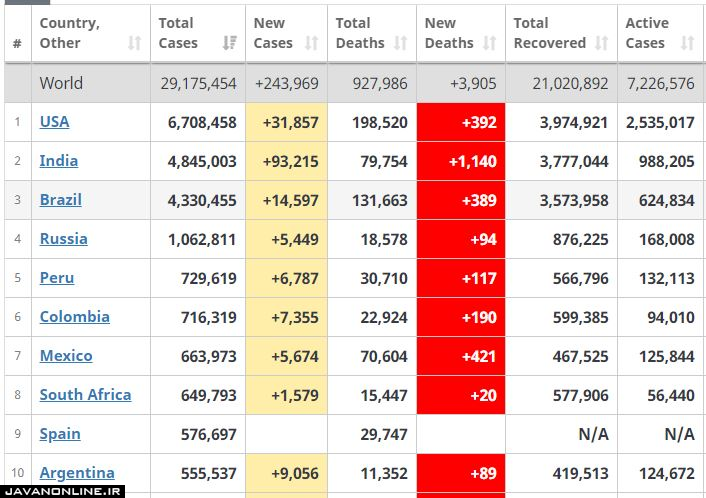Sort by New Cases column arrows
706x498 pixels.
click(312, 43)
